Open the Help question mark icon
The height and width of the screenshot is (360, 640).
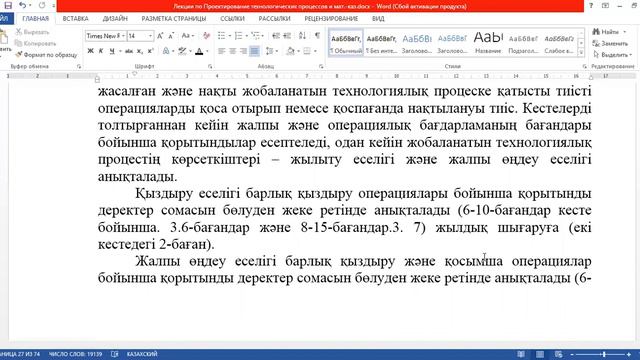tap(591, 6)
